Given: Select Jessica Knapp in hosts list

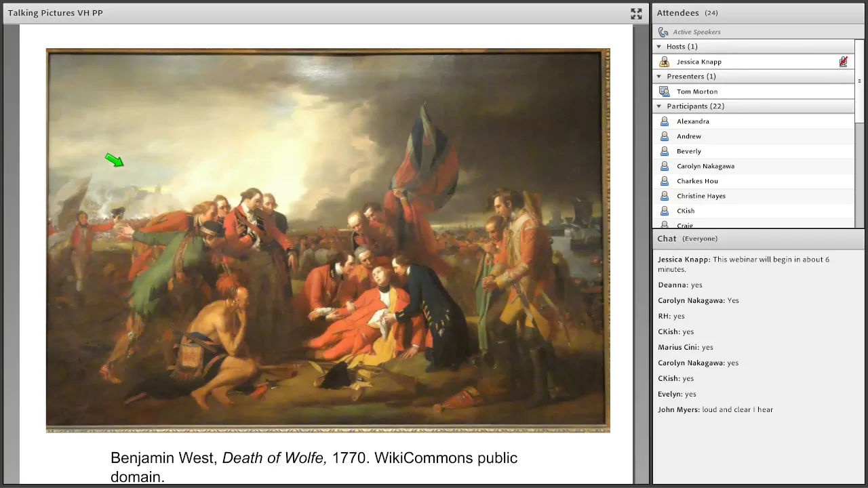Looking at the screenshot, I should (x=753, y=62).
